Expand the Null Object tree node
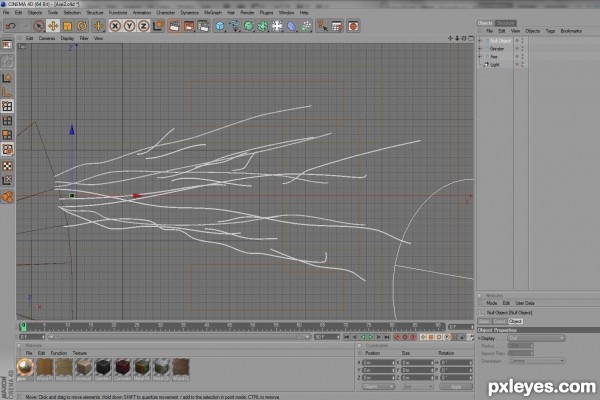 pyautogui.click(x=480, y=41)
